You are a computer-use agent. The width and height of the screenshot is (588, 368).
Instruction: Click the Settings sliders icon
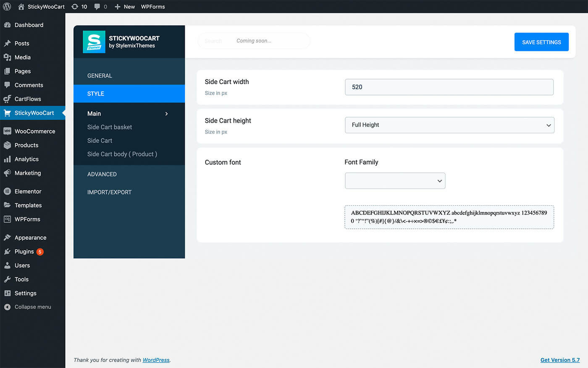7,293
